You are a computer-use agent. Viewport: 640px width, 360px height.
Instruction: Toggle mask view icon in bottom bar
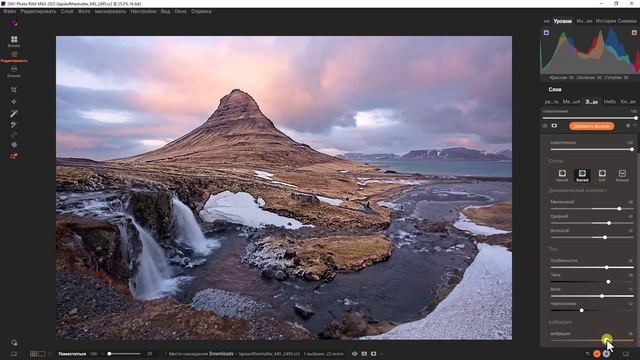[x=373, y=354]
